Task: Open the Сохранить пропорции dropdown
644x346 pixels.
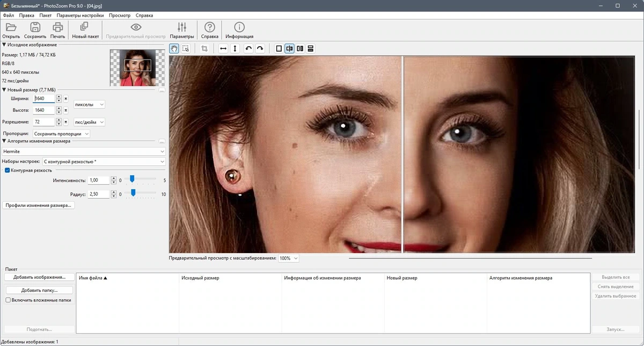Action: (61, 134)
